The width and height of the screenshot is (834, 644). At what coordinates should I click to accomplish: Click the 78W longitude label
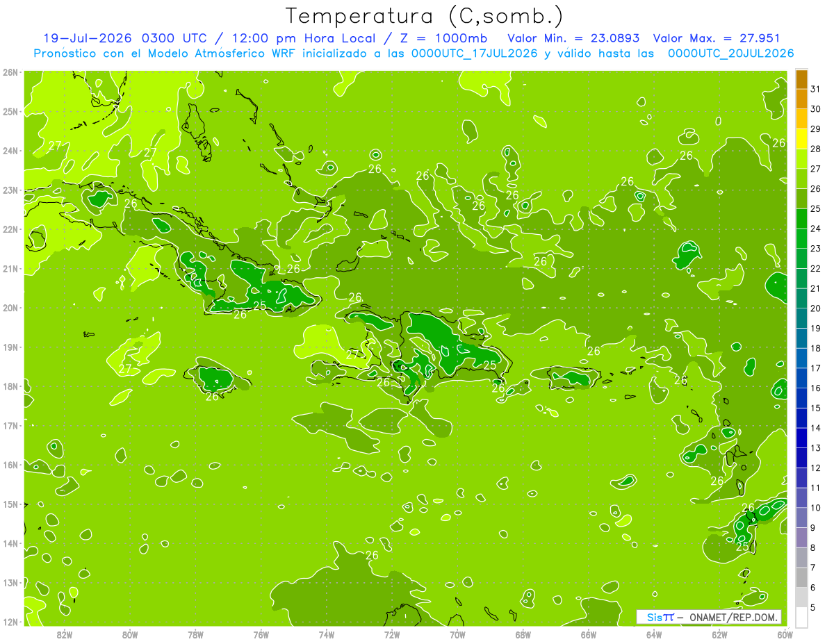point(195,634)
